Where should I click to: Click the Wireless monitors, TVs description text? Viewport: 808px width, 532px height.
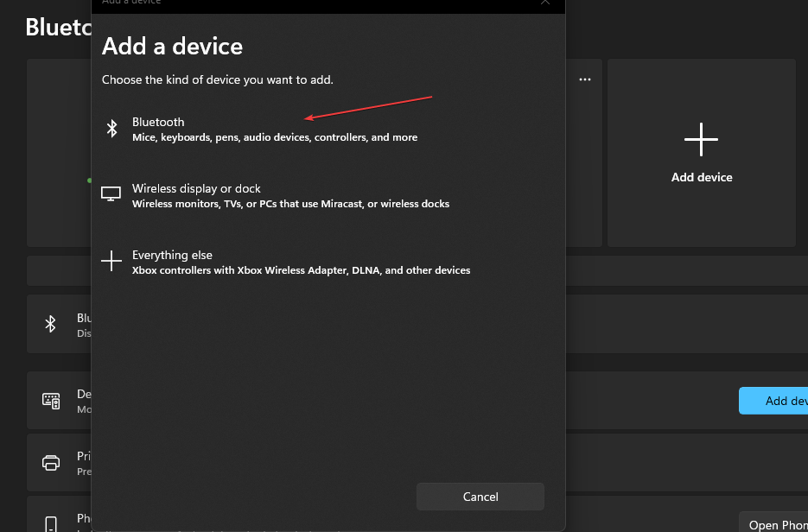(x=290, y=204)
